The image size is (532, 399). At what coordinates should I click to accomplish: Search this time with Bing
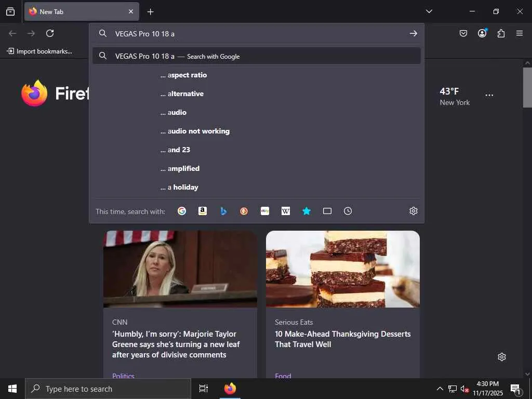pyautogui.click(x=223, y=211)
